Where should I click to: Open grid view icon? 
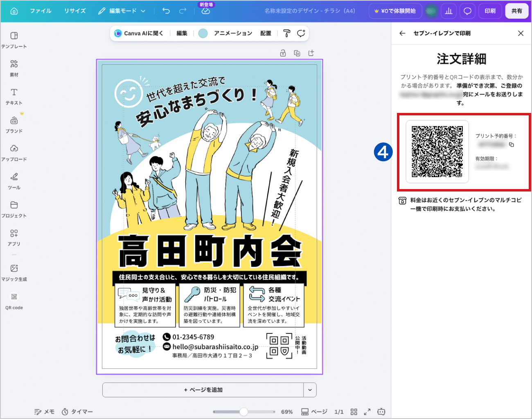354,412
